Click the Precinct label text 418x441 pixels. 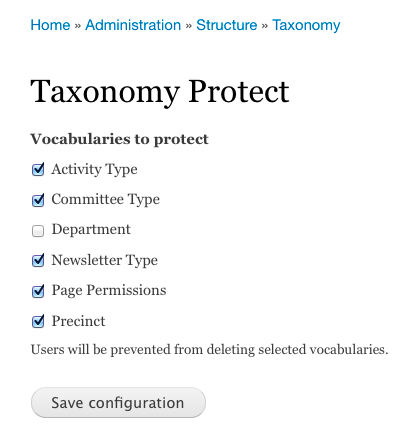(x=78, y=321)
